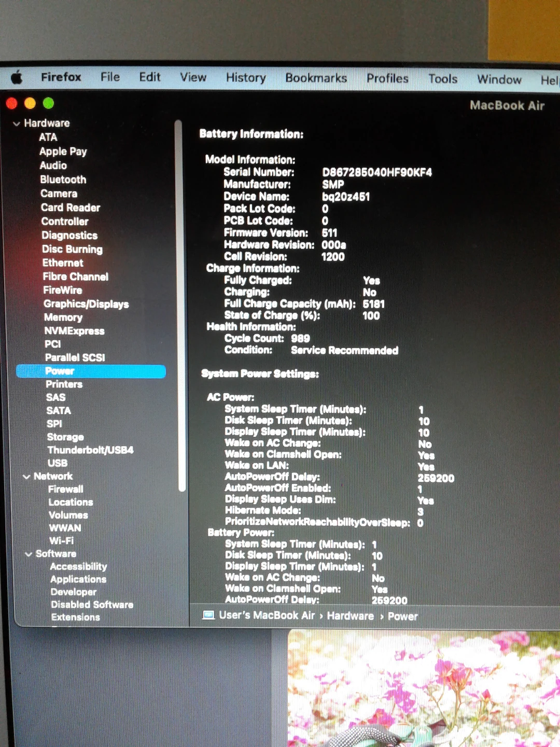
Task: Select Ethernet in the sidebar
Action: click(x=63, y=263)
